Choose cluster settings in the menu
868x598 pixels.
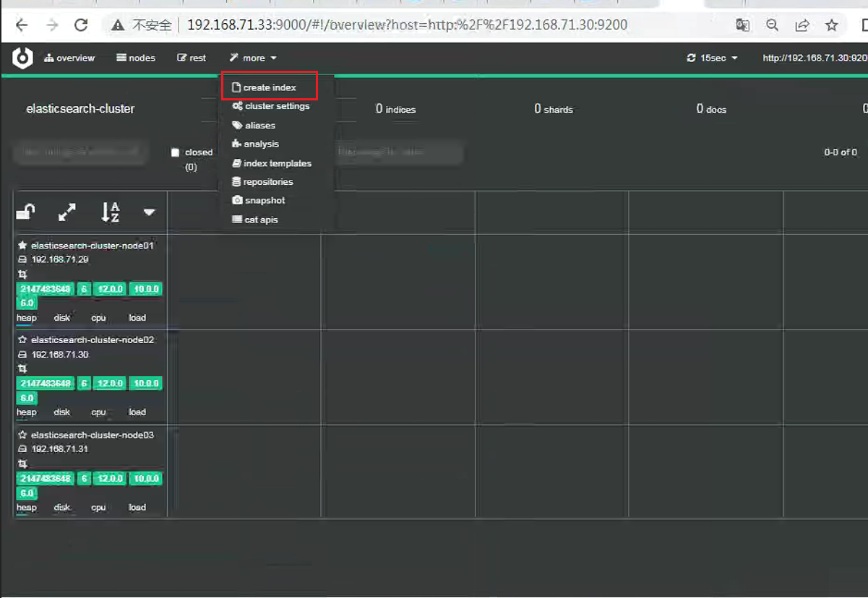[x=271, y=106]
